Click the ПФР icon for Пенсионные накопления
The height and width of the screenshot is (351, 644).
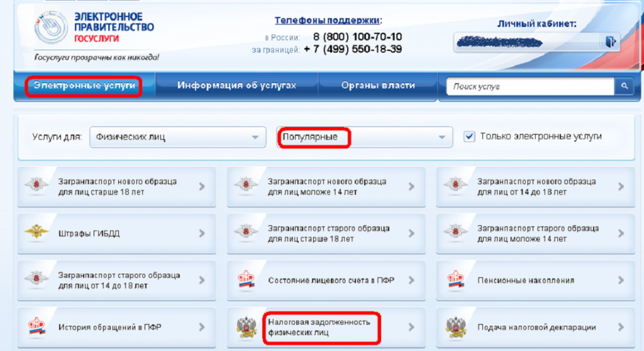(455, 280)
